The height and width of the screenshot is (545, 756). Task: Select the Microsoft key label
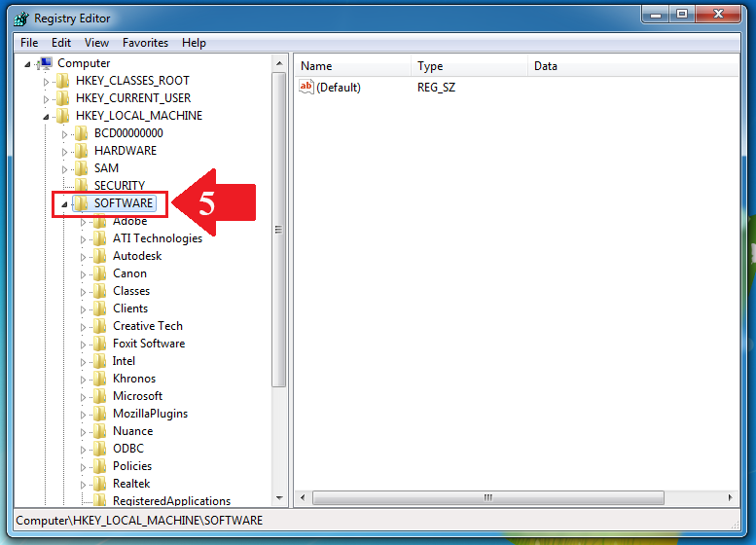click(137, 396)
